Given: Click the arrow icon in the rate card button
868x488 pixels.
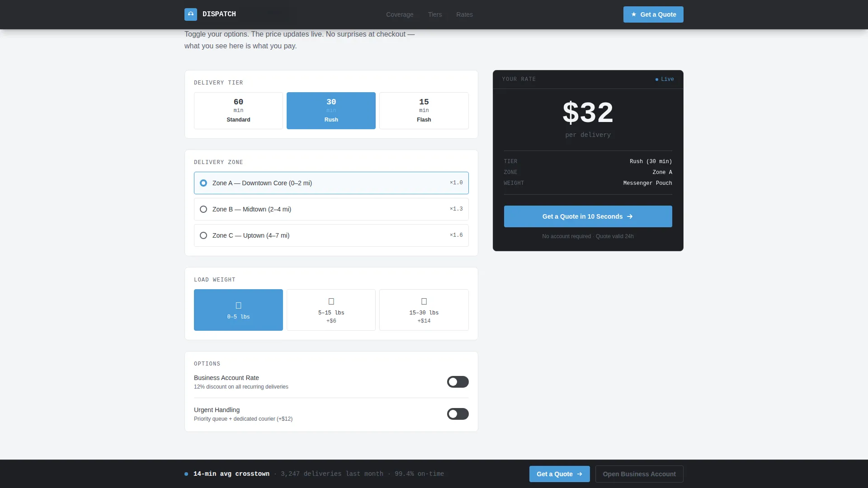Looking at the screenshot, I should click(x=630, y=216).
